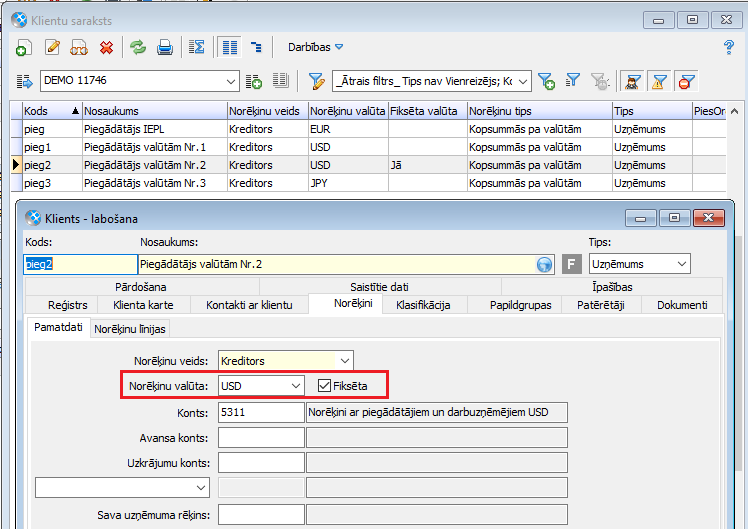Image resolution: width=748 pixels, height=529 pixels.
Task: Add a new list layout icon
Action: coord(254,82)
